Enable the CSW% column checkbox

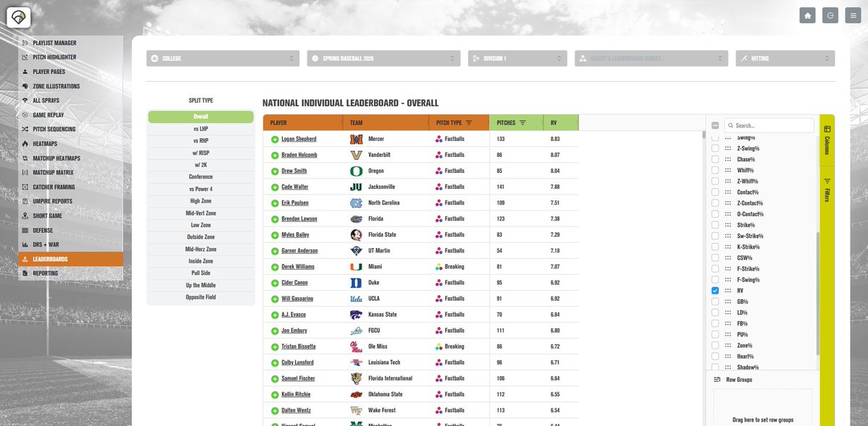pos(715,257)
